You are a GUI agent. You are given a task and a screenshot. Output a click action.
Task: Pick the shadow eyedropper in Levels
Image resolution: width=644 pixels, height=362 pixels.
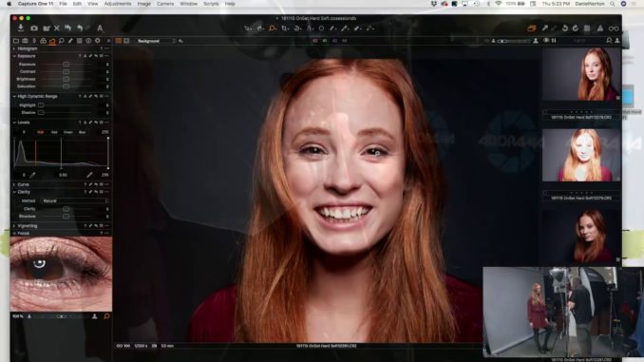[32, 175]
